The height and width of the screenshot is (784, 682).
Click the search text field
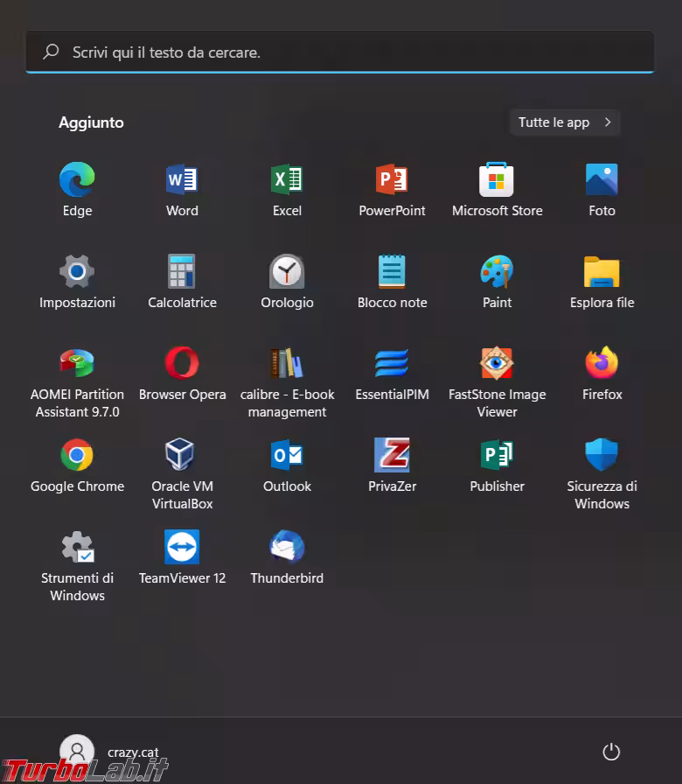point(341,52)
